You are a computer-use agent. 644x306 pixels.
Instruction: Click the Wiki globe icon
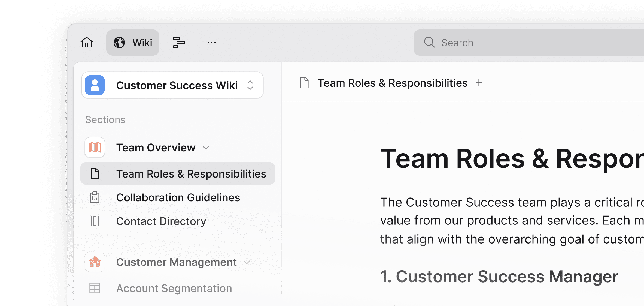[119, 43]
